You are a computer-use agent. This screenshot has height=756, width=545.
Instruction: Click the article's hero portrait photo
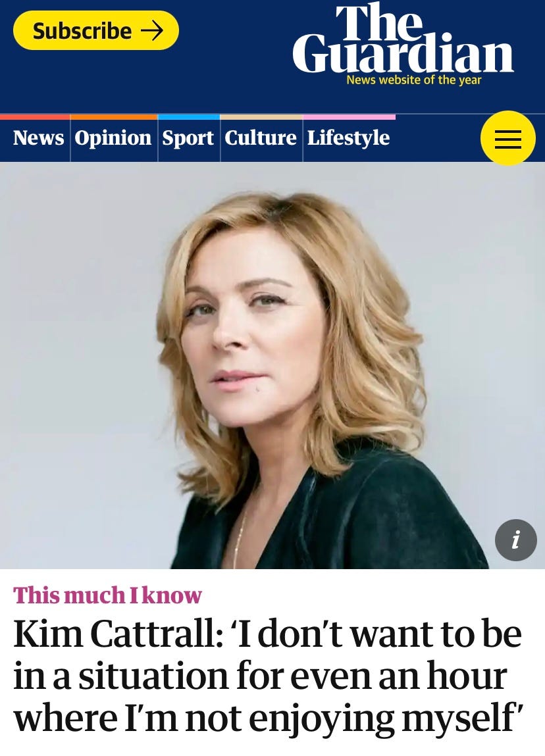pyautogui.click(x=272, y=365)
